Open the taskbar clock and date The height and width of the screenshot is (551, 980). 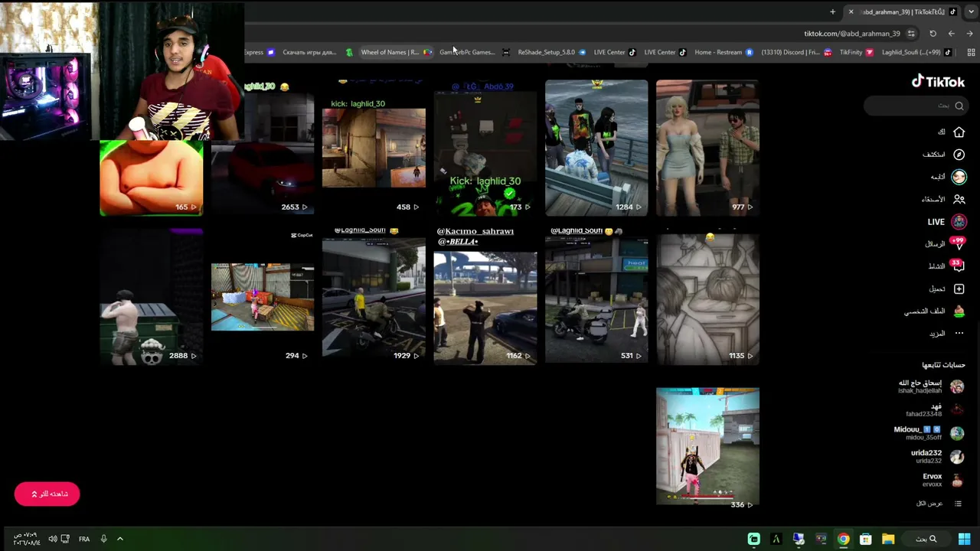pyautogui.click(x=27, y=539)
